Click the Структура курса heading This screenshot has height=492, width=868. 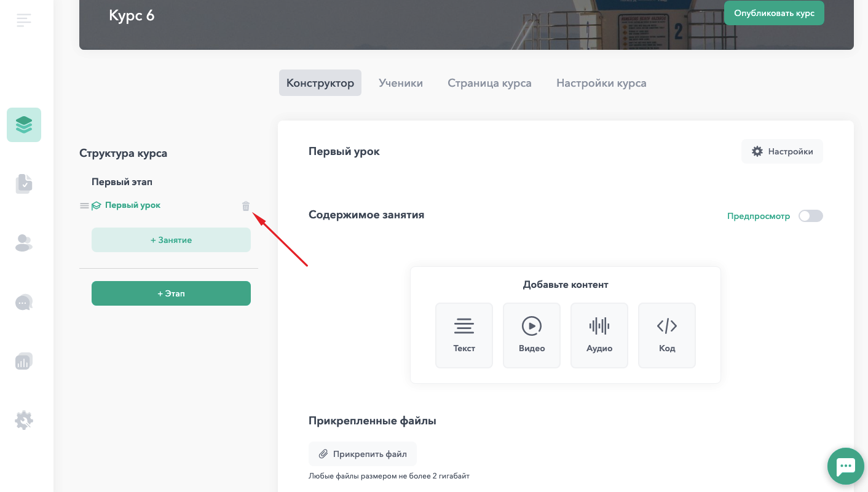123,153
